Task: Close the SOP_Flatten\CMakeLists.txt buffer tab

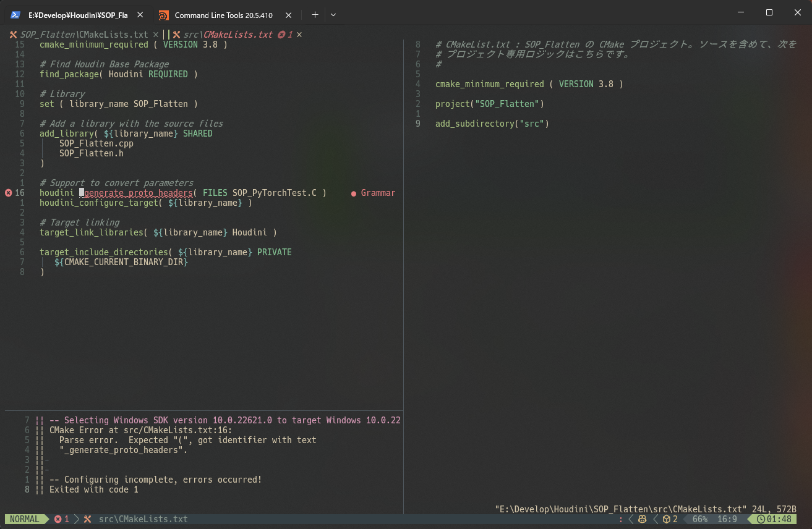Action: (x=156, y=35)
